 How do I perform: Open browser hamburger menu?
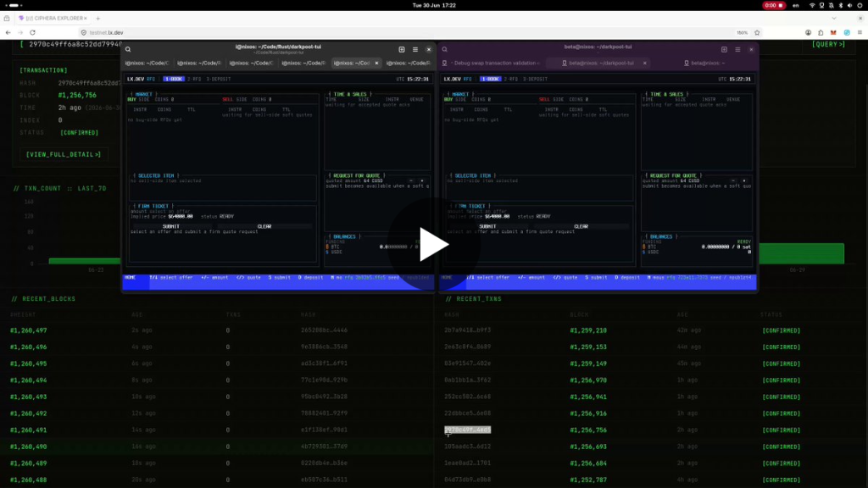860,33
